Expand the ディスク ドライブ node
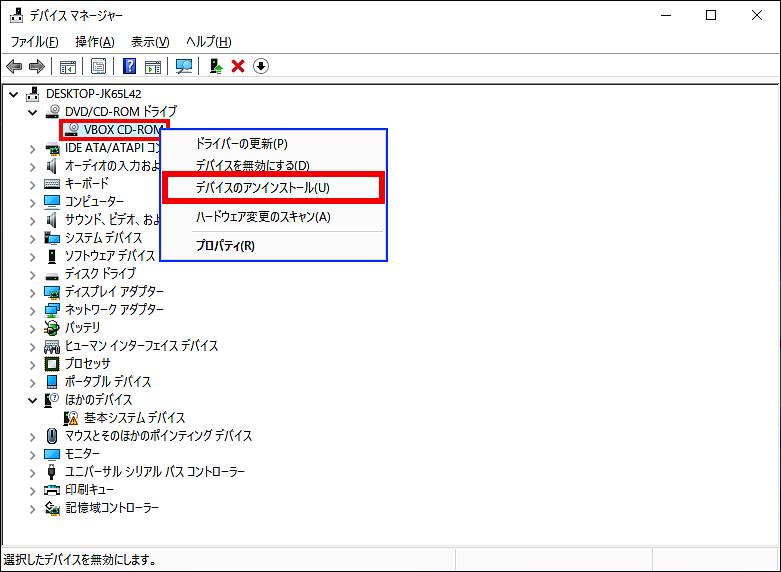The image size is (781, 572). click(32, 275)
